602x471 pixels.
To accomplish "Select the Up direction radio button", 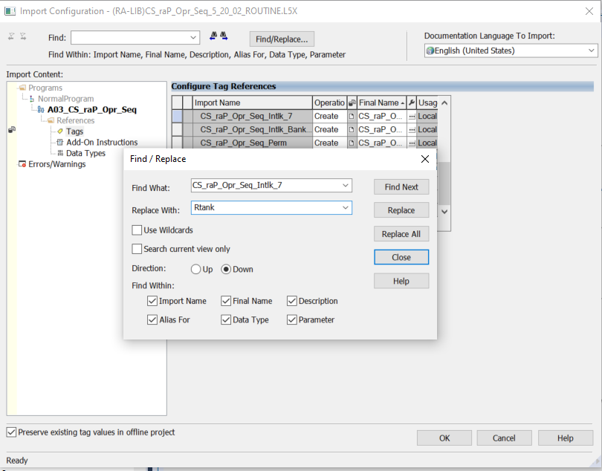I will pos(196,269).
